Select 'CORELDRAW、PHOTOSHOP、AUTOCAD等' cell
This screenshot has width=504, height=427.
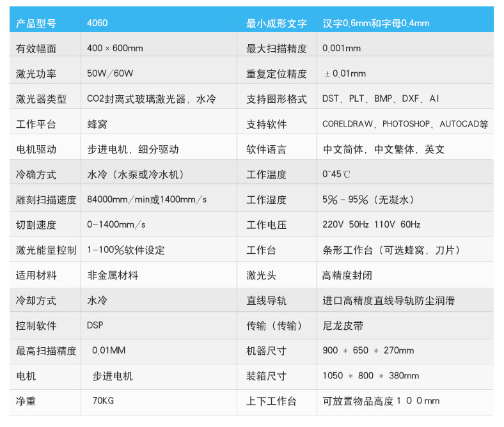(406, 124)
